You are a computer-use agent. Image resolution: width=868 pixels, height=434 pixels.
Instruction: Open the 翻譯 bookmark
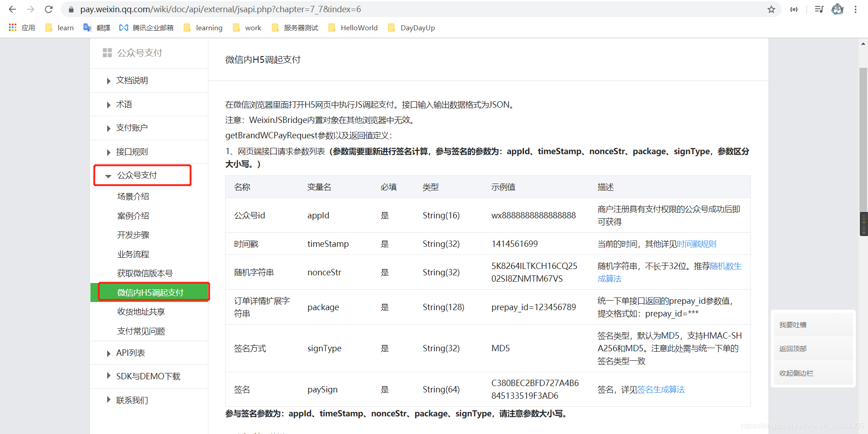97,28
